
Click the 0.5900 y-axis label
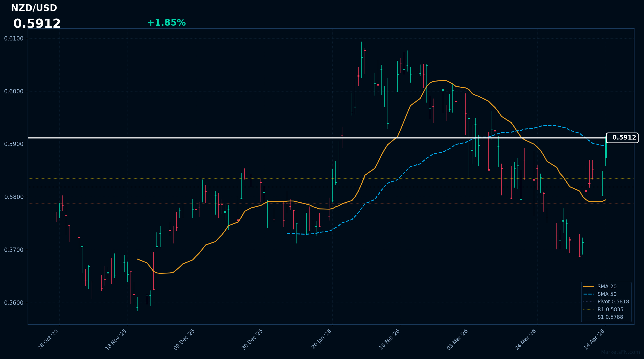(14, 144)
